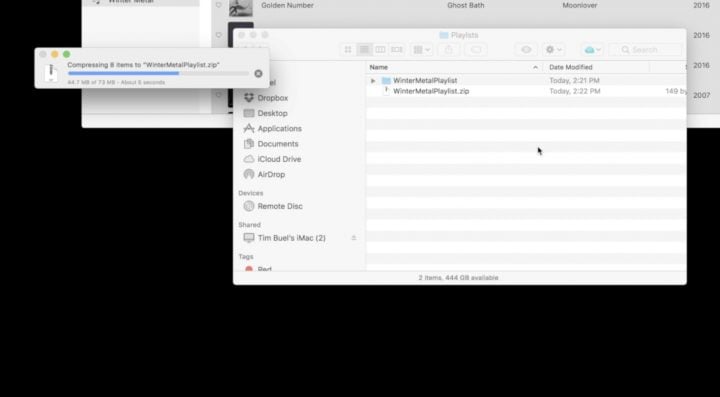Click the Documents sidebar icon
720x397 pixels.
click(x=248, y=144)
